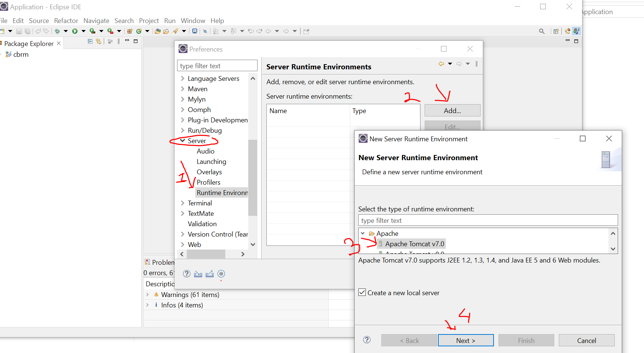Select the Overlays preference page
This screenshot has height=353, width=644.
(x=209, y=172)
